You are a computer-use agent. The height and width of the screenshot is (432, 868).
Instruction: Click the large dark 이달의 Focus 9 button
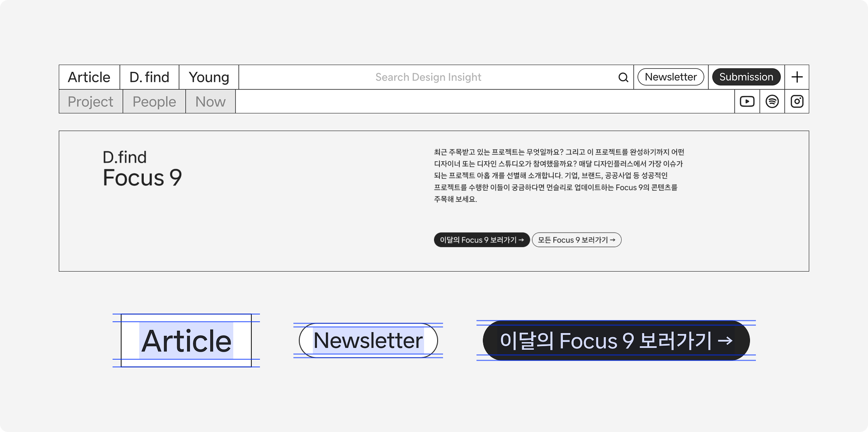coord(616,340)
